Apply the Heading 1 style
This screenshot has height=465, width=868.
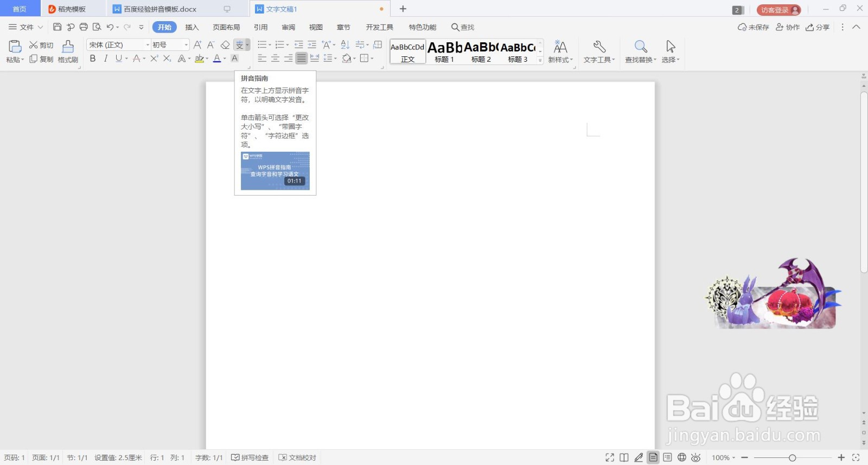pyautogui.click(x=444, y=52)
